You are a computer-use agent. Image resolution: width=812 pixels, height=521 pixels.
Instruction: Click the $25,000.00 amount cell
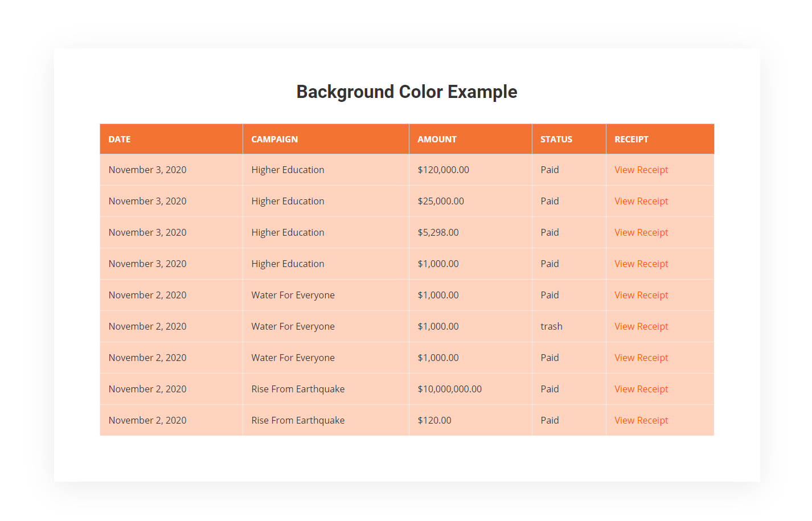point(441,201)
